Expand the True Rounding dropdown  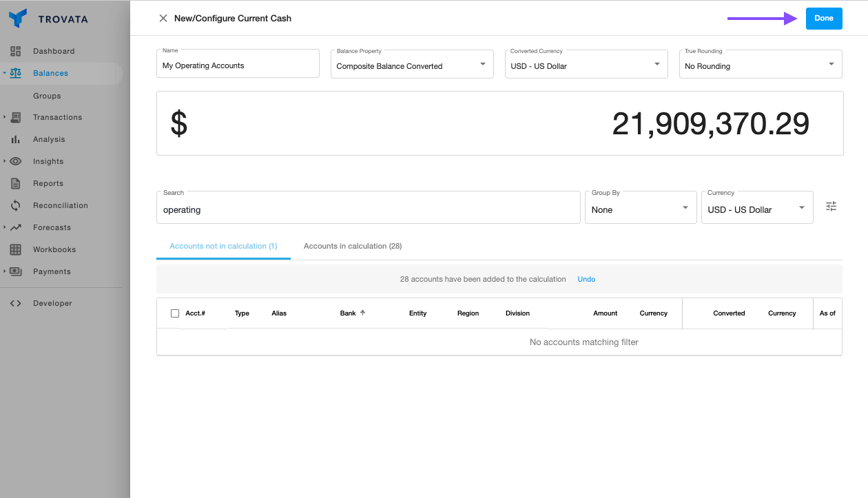831,63
